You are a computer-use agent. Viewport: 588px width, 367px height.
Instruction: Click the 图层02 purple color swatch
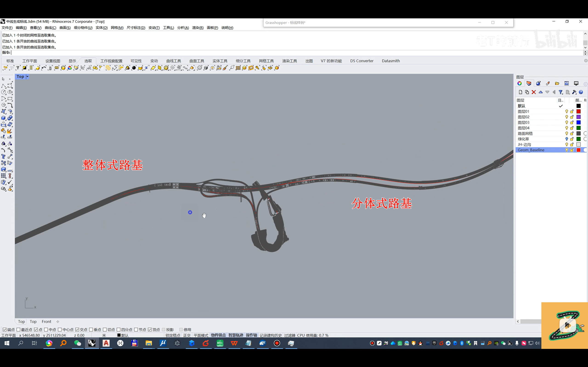pyautogui.click(x=578, y=117)
